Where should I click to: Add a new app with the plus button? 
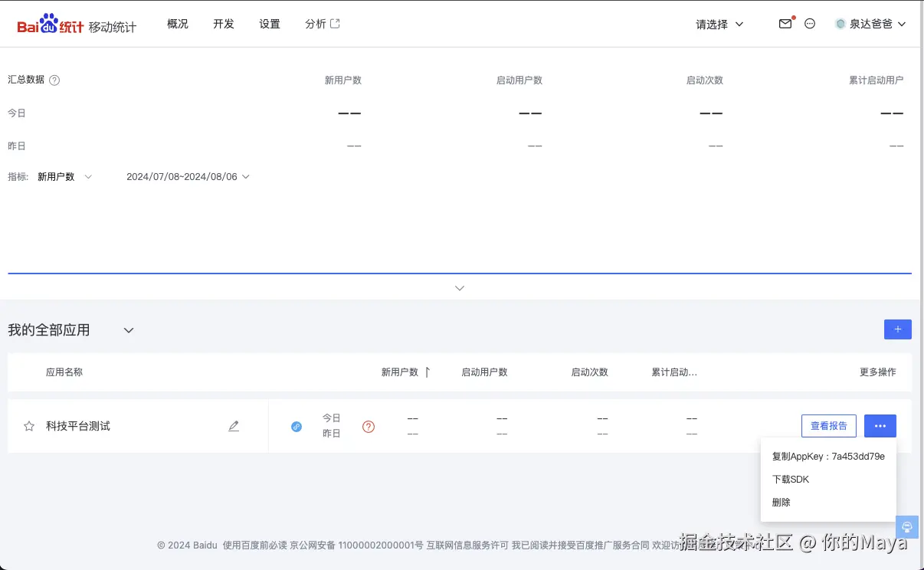[898, 329]
